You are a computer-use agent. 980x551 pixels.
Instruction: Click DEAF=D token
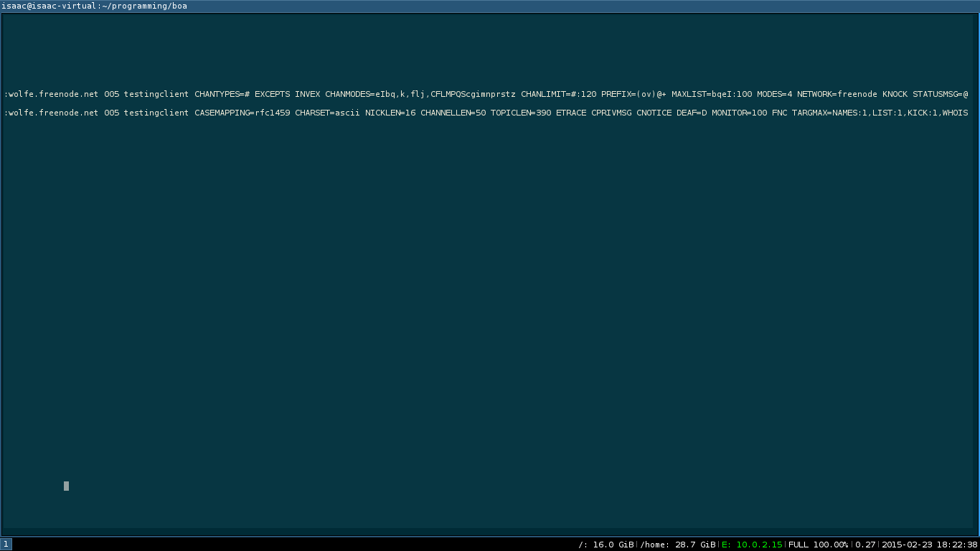click(692, 113)
